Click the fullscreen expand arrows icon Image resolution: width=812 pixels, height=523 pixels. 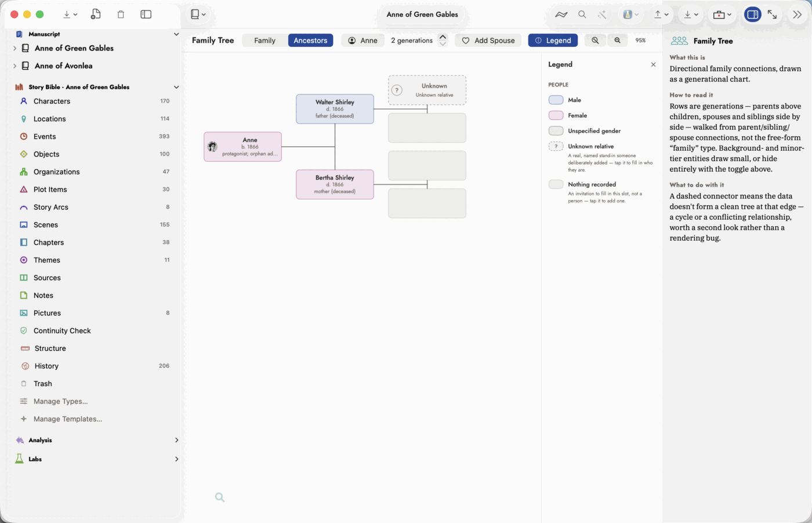point(772,14)
